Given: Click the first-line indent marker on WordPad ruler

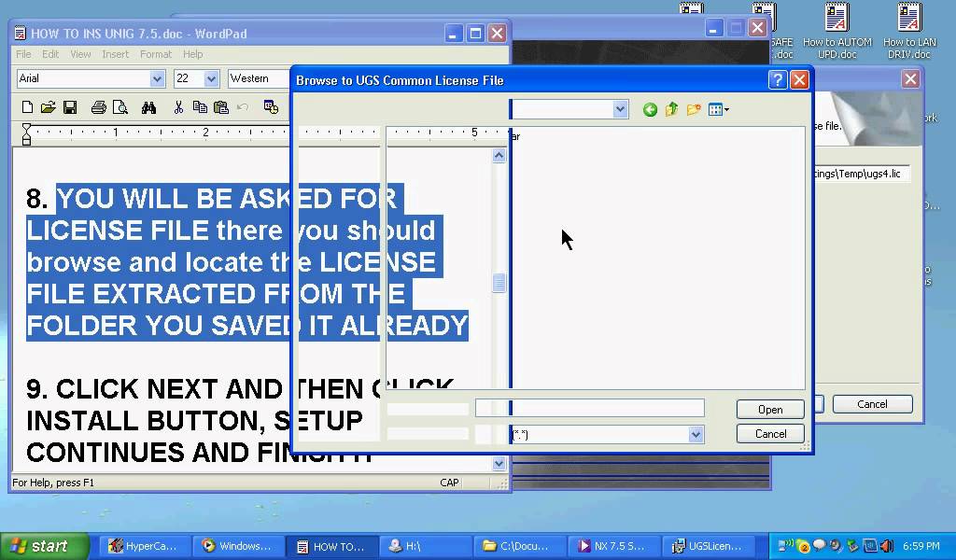Looking at the screenshot, I should pyautogui.click(x=26, y=127).
